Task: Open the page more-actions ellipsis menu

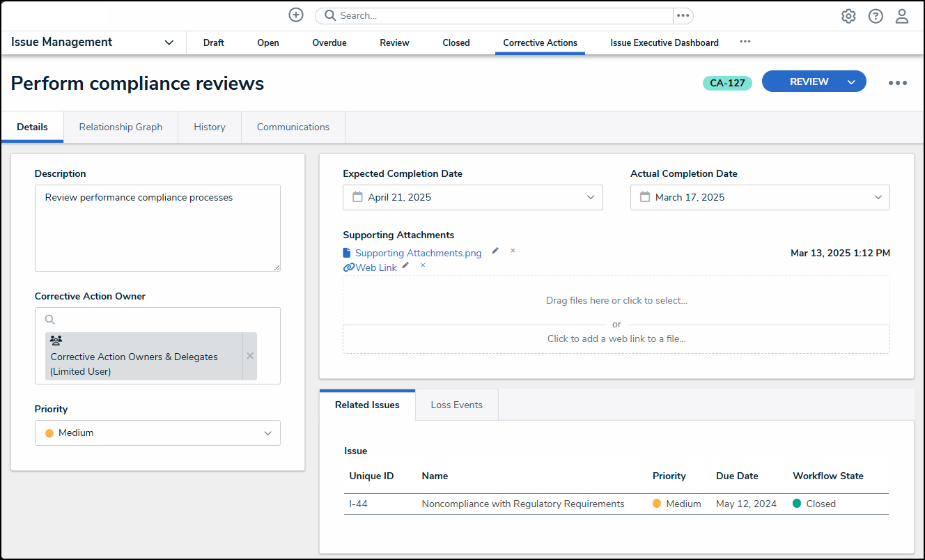Action: coord(897,83)
